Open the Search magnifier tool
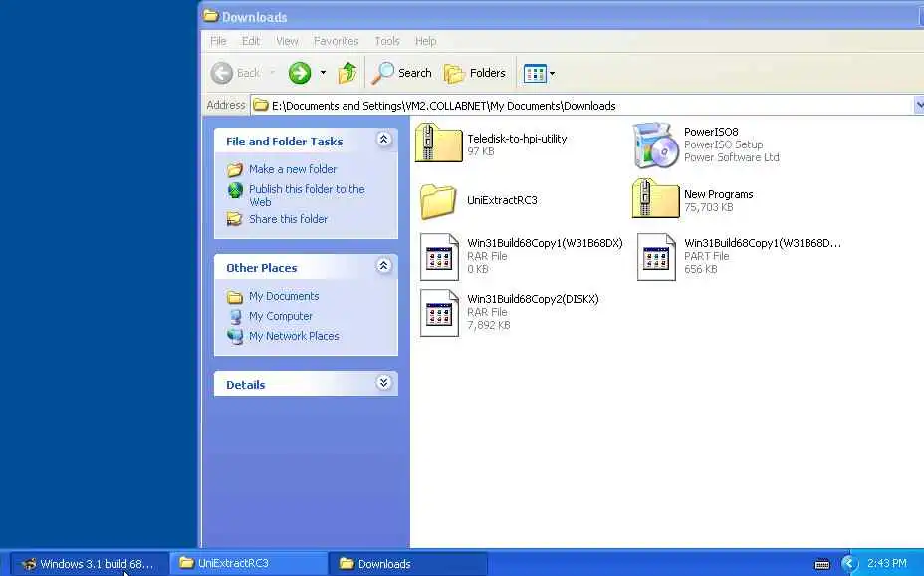This screenshot has width=924, height=576. click(x=402, y=73)
